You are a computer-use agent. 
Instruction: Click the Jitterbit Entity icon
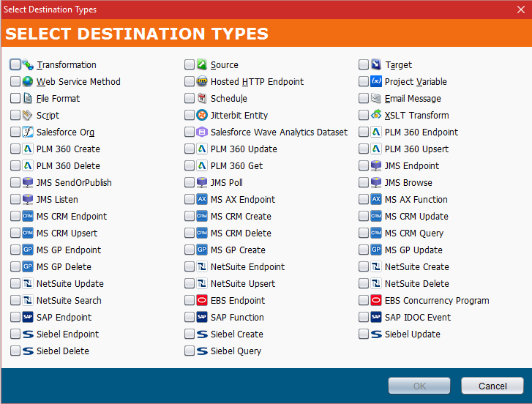[202, 116]
